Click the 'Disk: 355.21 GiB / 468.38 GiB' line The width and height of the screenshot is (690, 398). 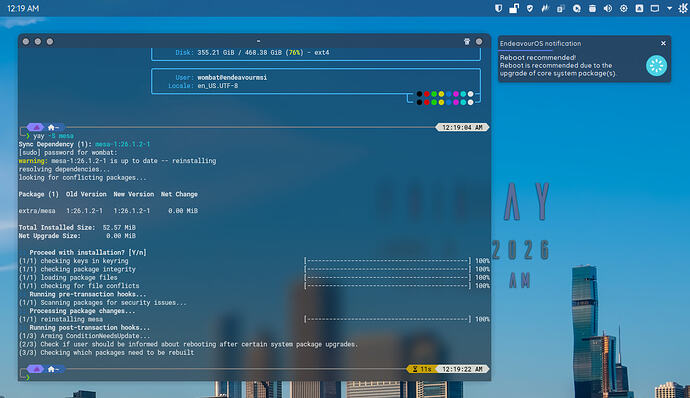[x=252, y=52]
